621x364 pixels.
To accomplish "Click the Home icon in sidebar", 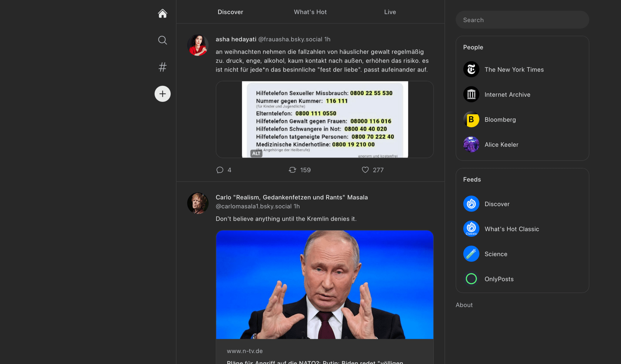I will click(163, 13).
